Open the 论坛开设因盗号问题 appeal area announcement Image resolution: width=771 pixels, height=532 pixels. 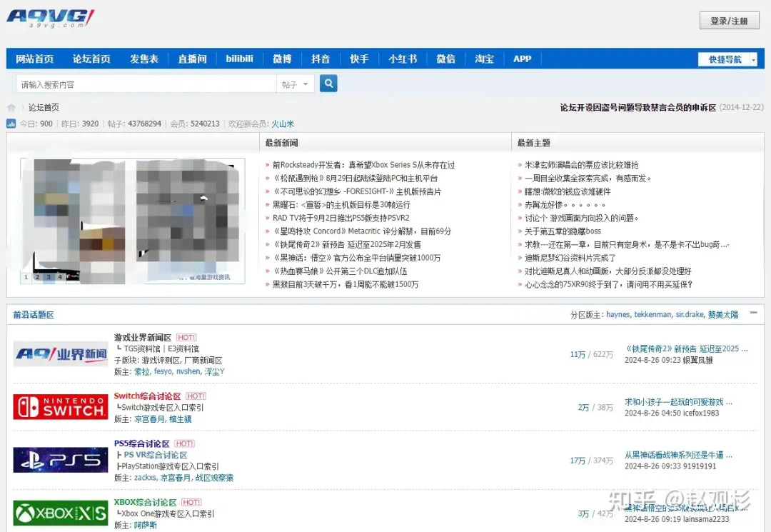(x=638, y=107)
